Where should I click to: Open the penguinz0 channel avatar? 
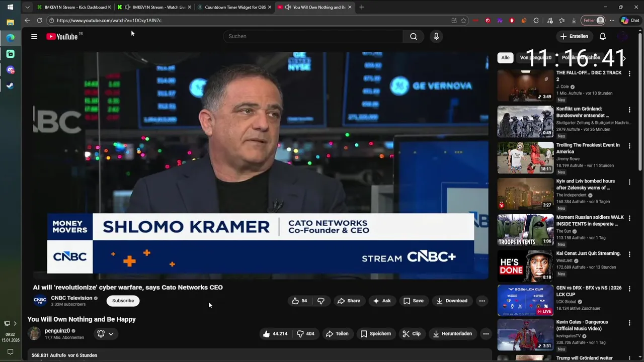[x=34, y=333]
